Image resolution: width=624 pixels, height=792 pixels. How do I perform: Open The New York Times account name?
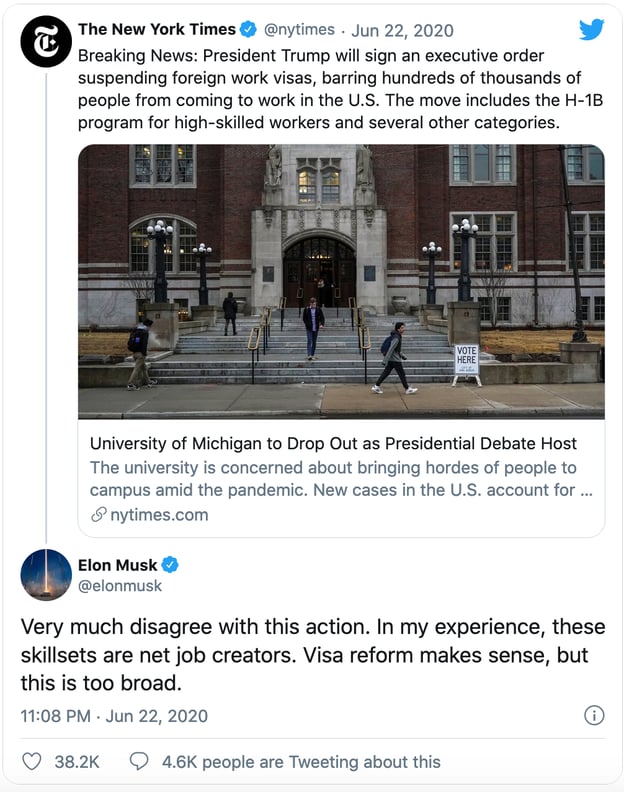tap(157, 29)
